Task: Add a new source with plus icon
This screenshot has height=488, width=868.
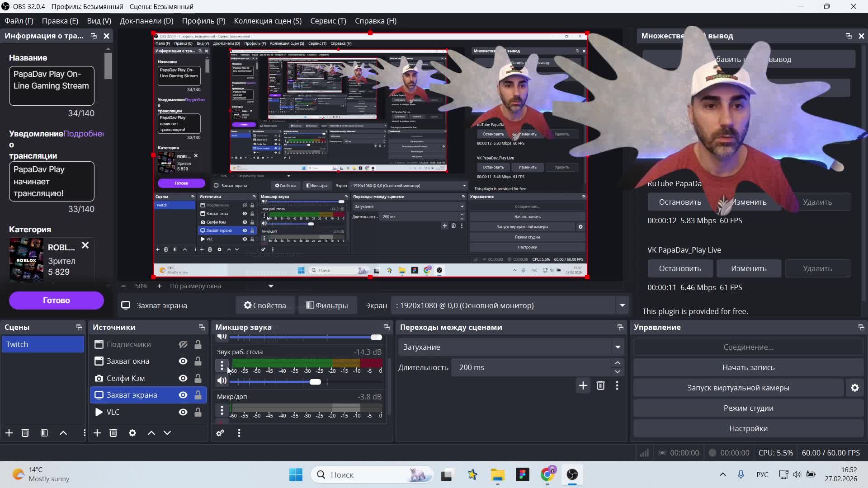Action: 97,433
